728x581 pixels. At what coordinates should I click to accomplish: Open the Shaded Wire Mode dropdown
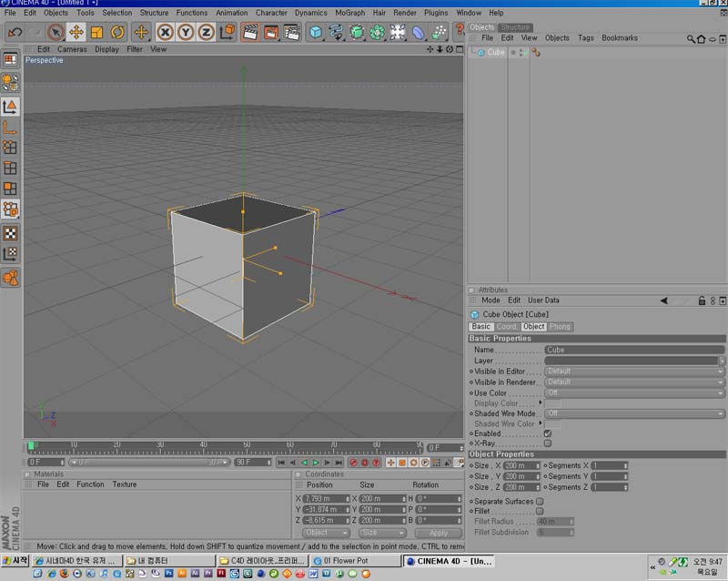(x=634, y=413)
